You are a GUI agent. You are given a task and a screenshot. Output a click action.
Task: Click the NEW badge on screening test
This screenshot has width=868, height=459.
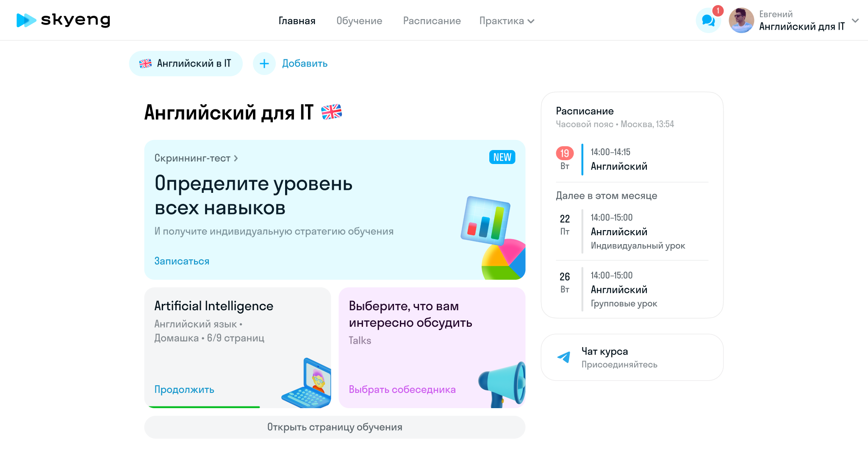click(x=502, y=157)
